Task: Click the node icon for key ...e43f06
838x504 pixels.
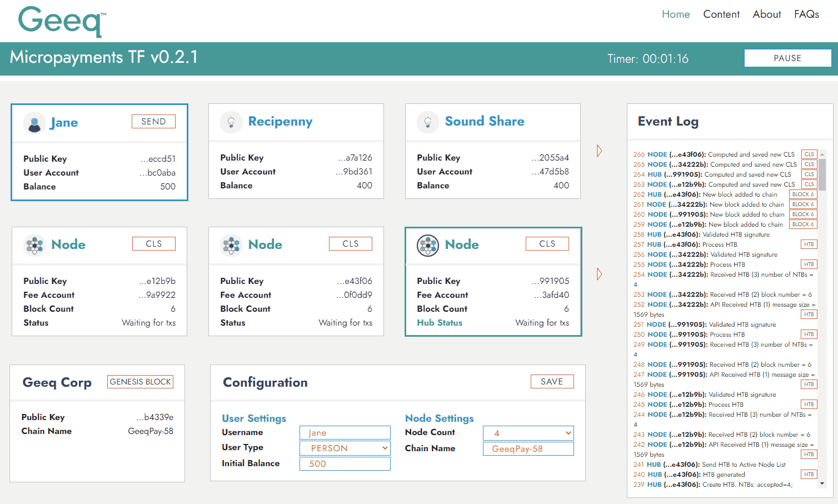Action: (x=231, y=245)
